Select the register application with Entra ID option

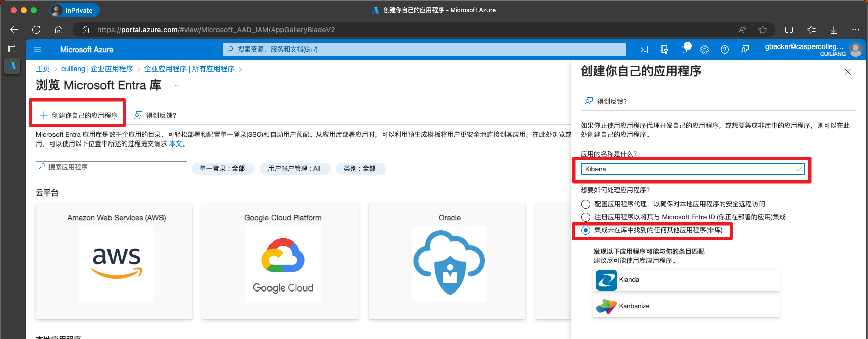pyautogui.click(x=586, y=217)
